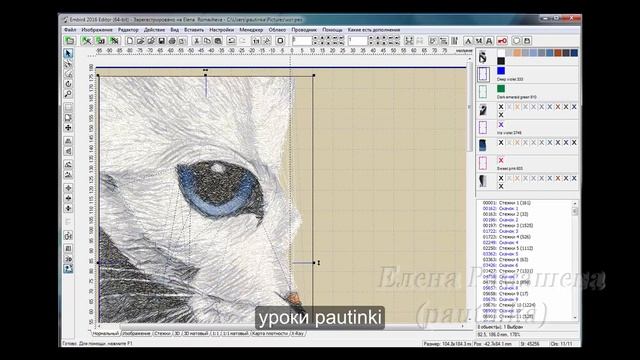640x360 pixels.
Task: Select the pink outline object thumbnail
Action: [x=483, y=163]
